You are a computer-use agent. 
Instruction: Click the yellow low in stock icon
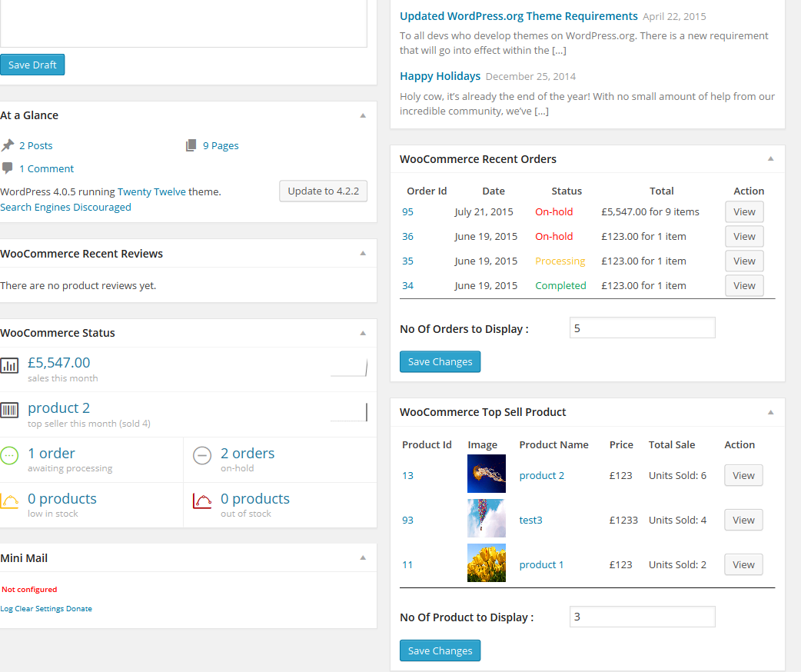(x=9, y=501)
